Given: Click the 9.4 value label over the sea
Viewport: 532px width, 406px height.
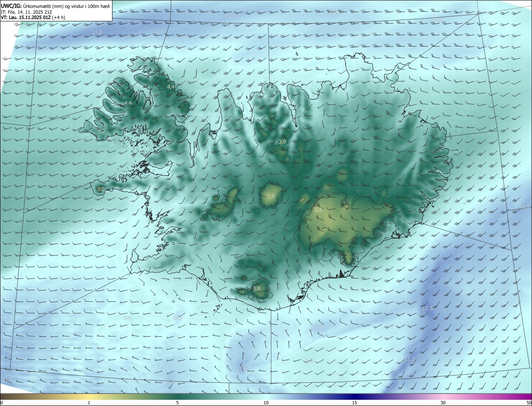Looking at the screenshot, I should pos(127,318).
